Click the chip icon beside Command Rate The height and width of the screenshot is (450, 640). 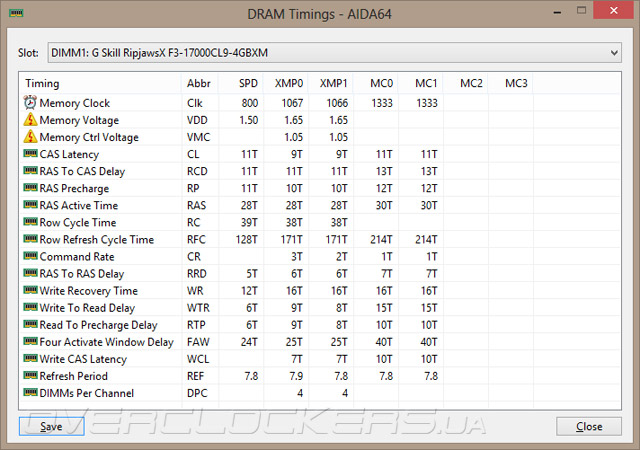tap(30, 256)
